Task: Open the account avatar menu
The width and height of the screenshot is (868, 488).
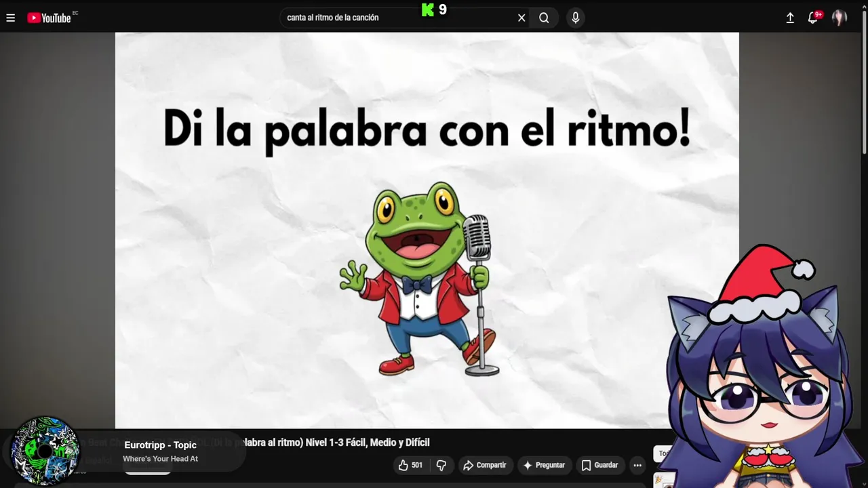Action: coord(840,18)
